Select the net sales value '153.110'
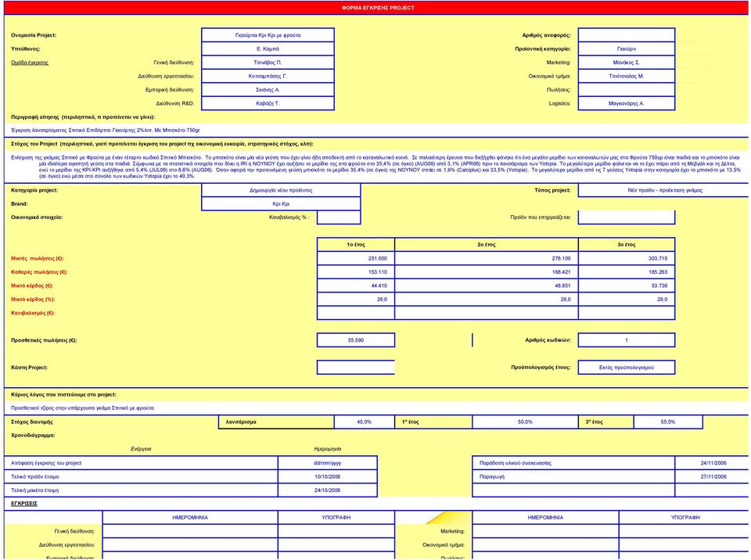Viewport: 751px width, 560px height. (x=356, y=271)
